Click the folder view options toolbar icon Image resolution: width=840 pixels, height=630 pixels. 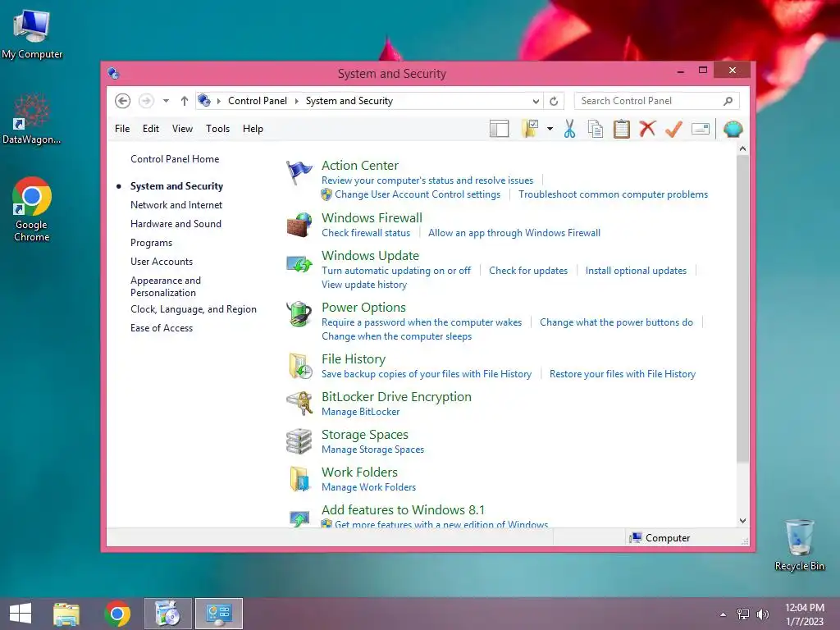click(530, 129)
